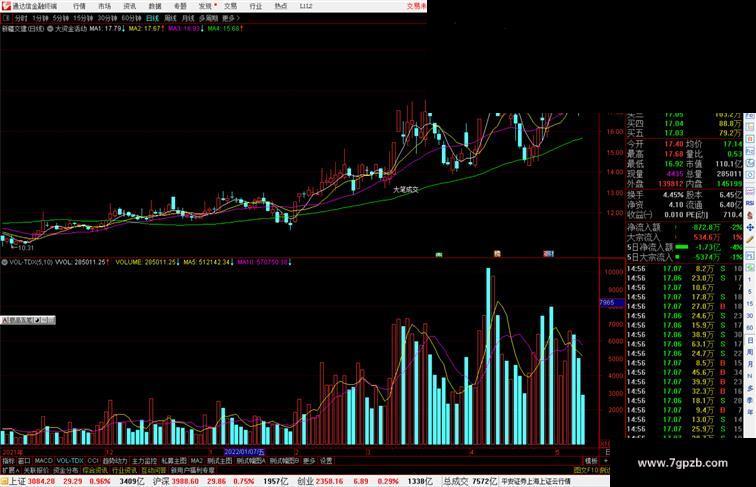Select the pencil drawing tool icon
Viewport: 756px width, 487px height.
pyautogui.click(x=750, y=239)
